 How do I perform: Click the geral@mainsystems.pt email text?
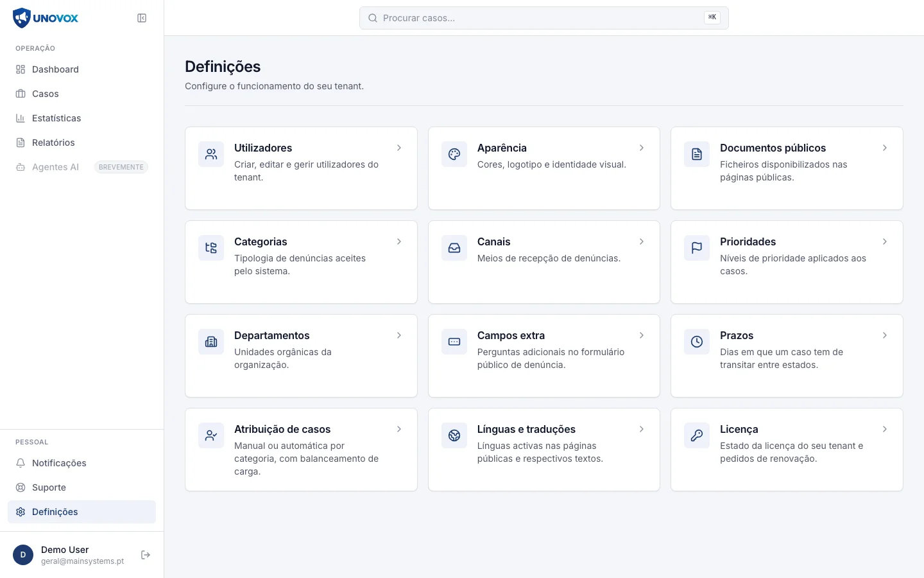[x=82, y=561]
